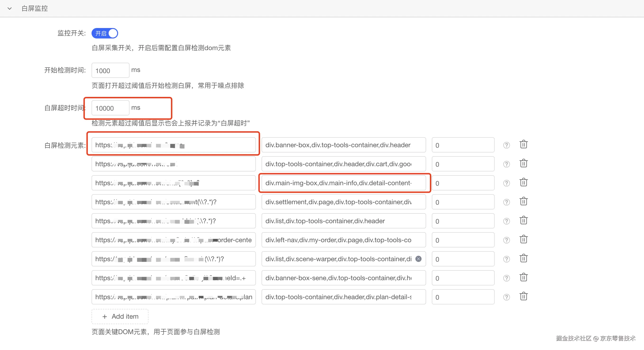This screenshot has width=644, height=350.
Task: Delete the div.settlement row with trash icon
Action: [x=523, y=202]
